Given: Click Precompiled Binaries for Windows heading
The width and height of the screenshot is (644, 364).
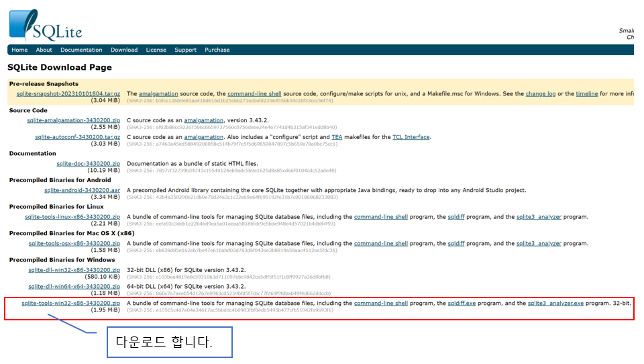Looking at the screenshot, I should point(62,260).
